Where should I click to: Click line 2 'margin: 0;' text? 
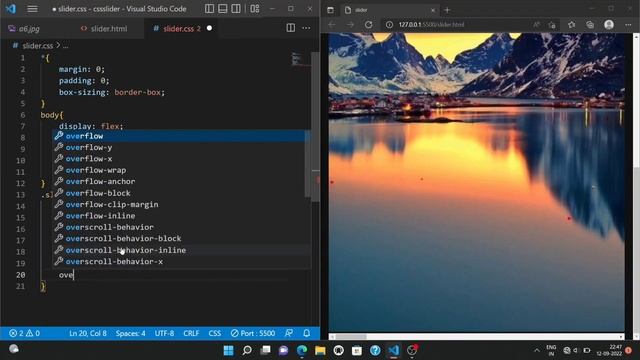82,69
